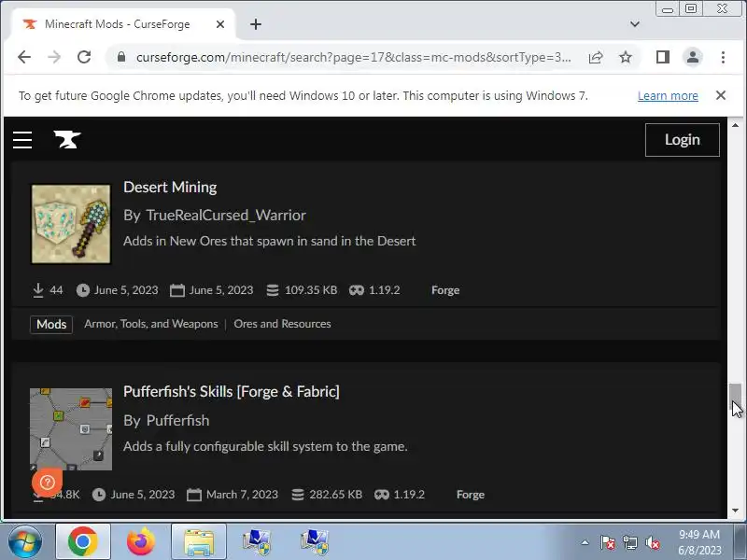The image size is (747, 560).
Task: Dismiss the Chrome updates notification bar
Action: 721,95
